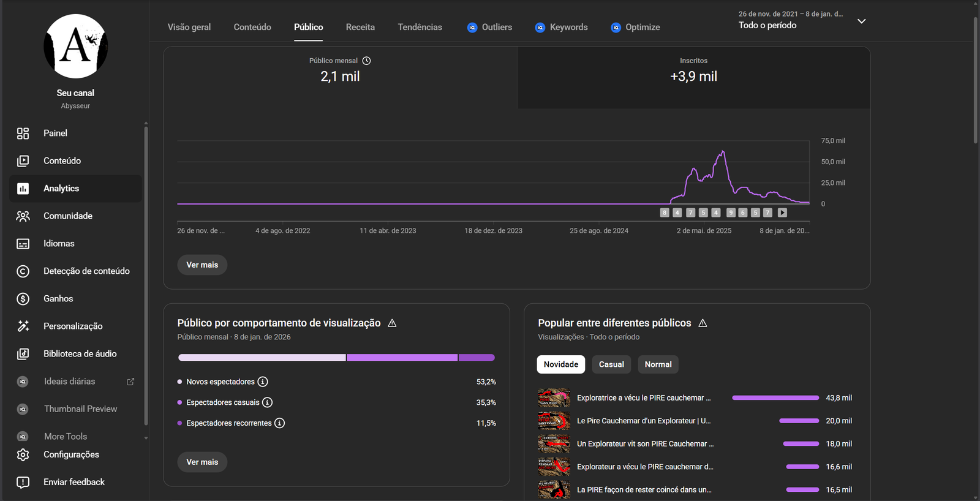
Task: Click info icon beside Espectadores recorrentes
Action: pos(279,423)
